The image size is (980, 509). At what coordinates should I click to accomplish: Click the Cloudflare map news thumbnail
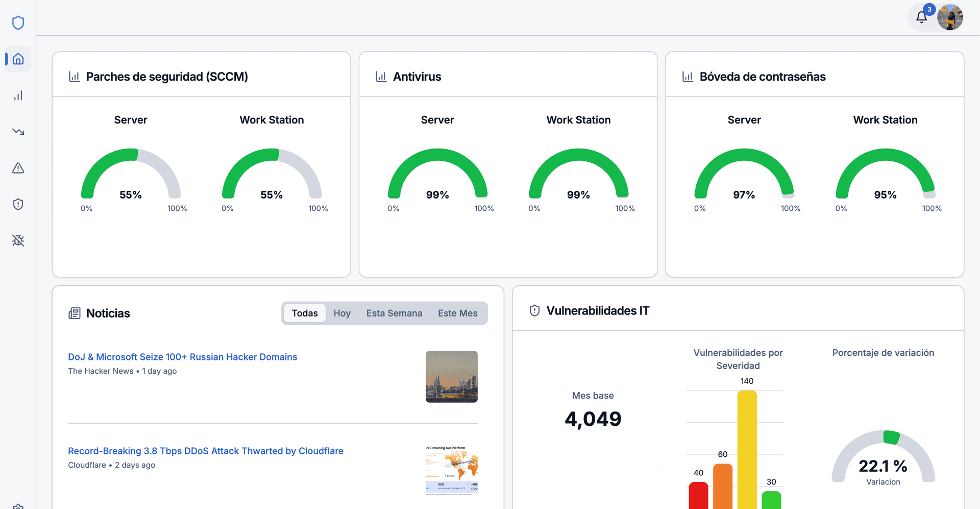click(452, 471)
